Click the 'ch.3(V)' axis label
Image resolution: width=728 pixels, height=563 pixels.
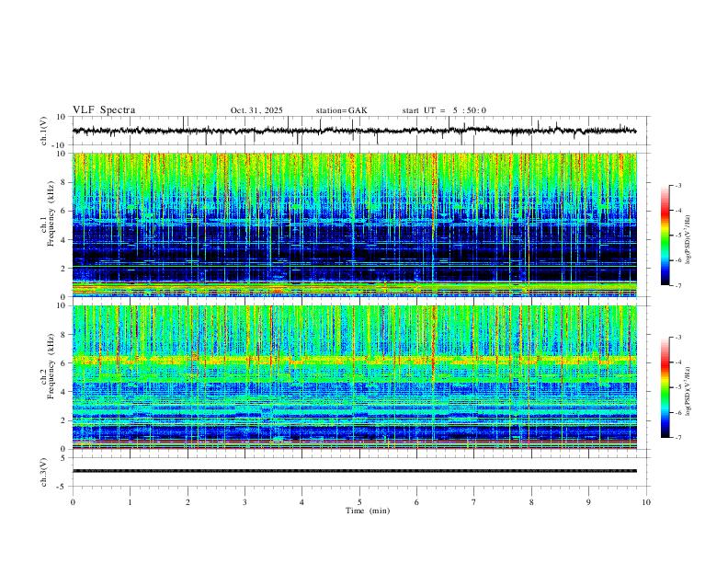coord(44,472)
